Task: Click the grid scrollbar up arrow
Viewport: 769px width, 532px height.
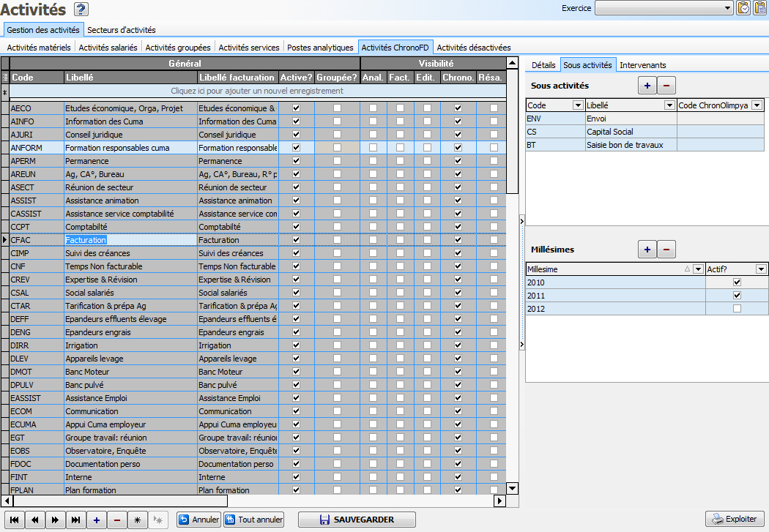Action: [512, 63]
